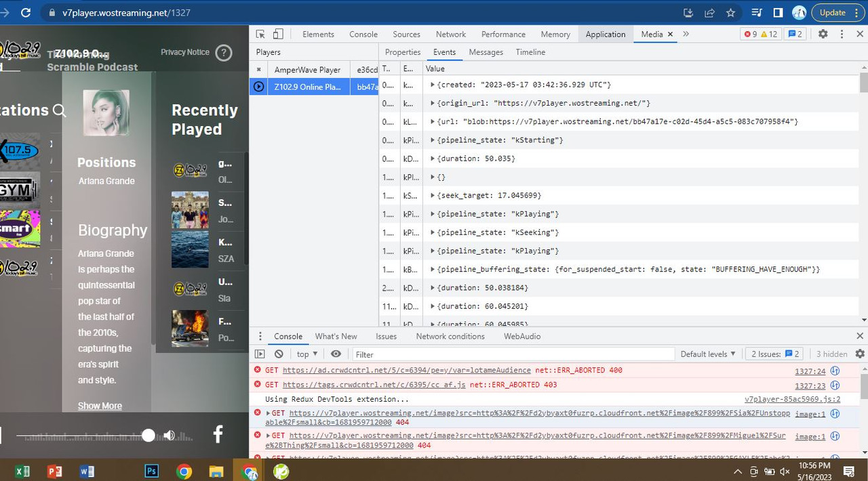
Task: Switch to the Application tab
Action: click(x=606, y=34)
